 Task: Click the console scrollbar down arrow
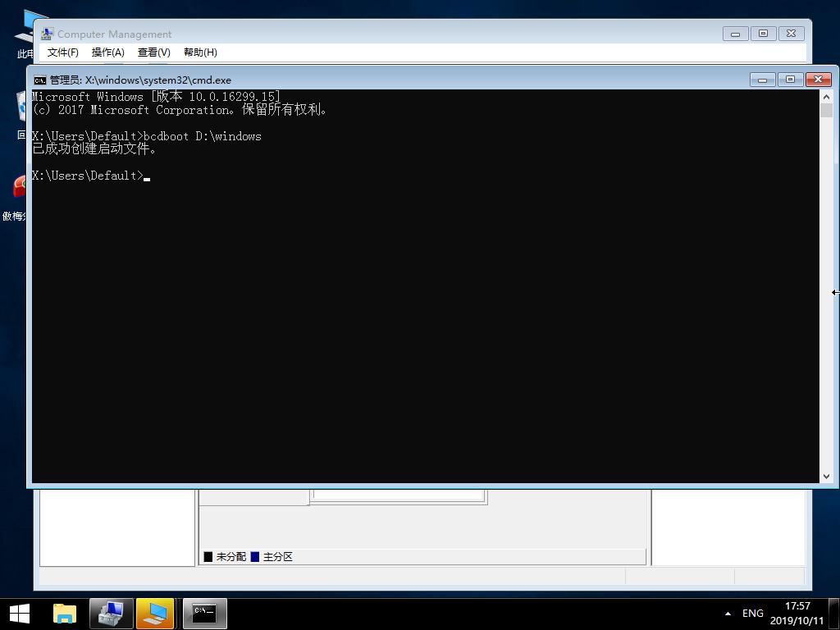pyautogui.click(x=826, y=476)
